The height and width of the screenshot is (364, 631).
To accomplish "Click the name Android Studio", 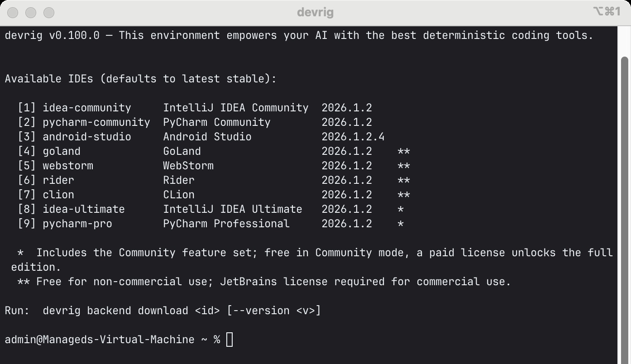I will 207,137.
